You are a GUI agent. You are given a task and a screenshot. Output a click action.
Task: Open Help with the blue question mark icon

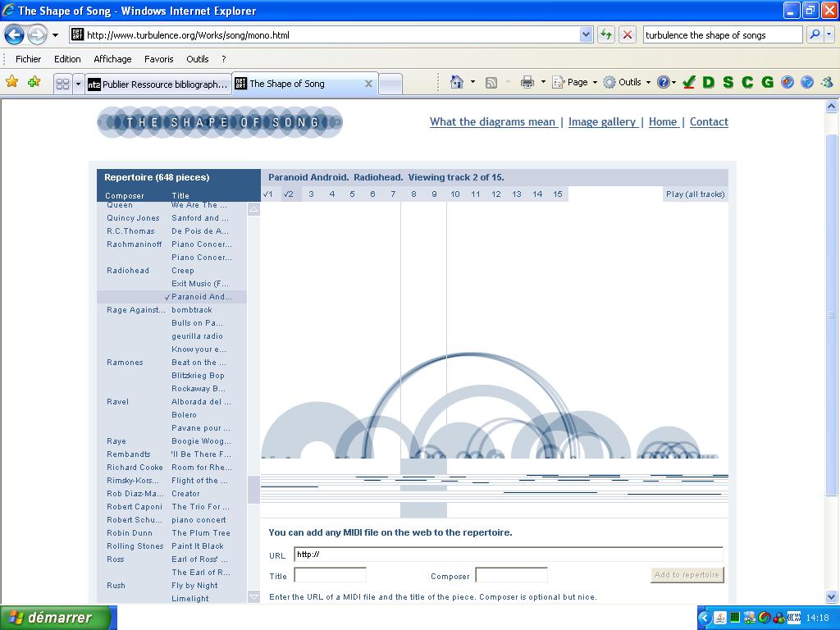(663, 82)
